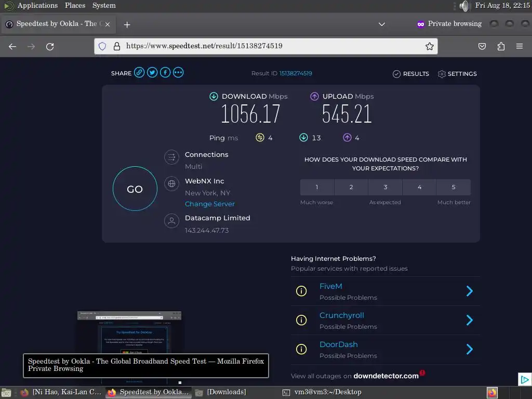Click the DoorDash info warning icon
Viewport: 532px width, 399px height.
click(301, 349)
